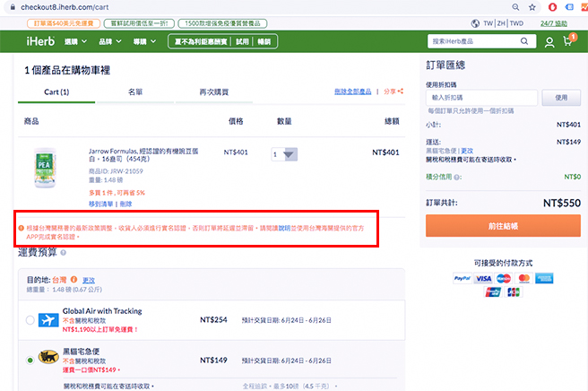Click the 24/7 協助 link
This screenshot has height=391, width=588.
pyautogui.click(x=554, y=23)
